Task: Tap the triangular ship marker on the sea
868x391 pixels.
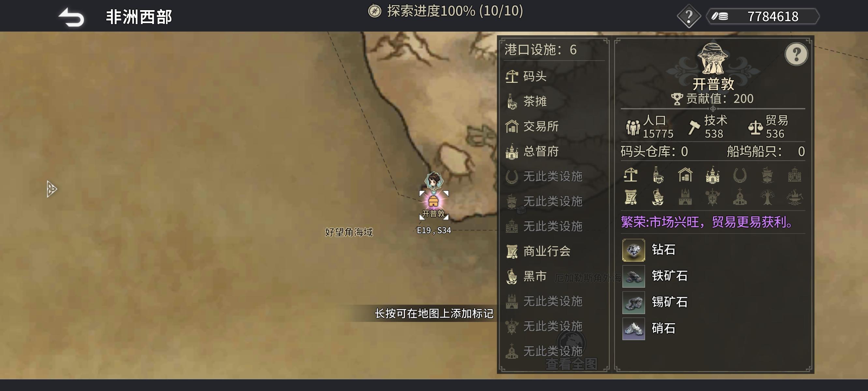Action: click(51, 189)
